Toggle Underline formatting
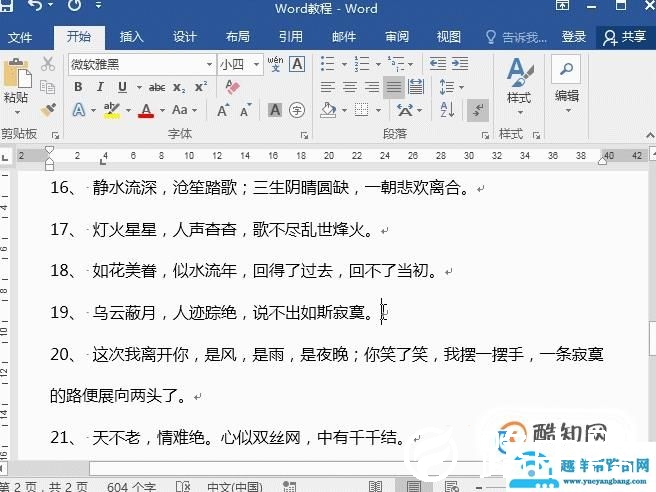This screenshot has height=492, width=656. tap(122, 87)
